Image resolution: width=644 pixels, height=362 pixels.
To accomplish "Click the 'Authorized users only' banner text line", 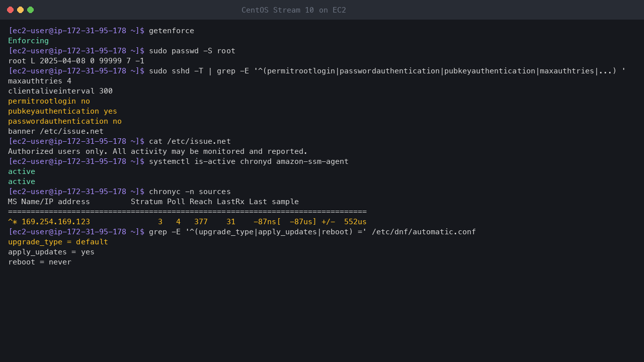I will pyautogui.click(x=158, y=151).
